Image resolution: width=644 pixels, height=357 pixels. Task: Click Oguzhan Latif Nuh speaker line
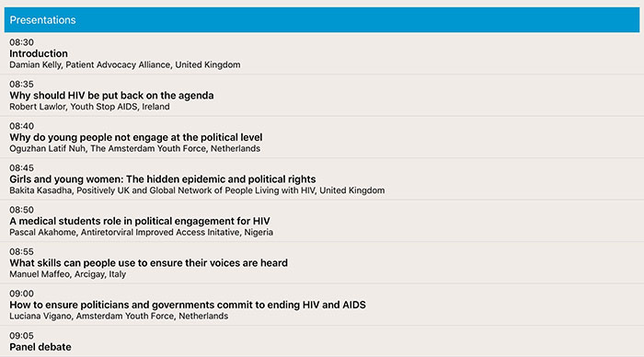pos(134,149)
